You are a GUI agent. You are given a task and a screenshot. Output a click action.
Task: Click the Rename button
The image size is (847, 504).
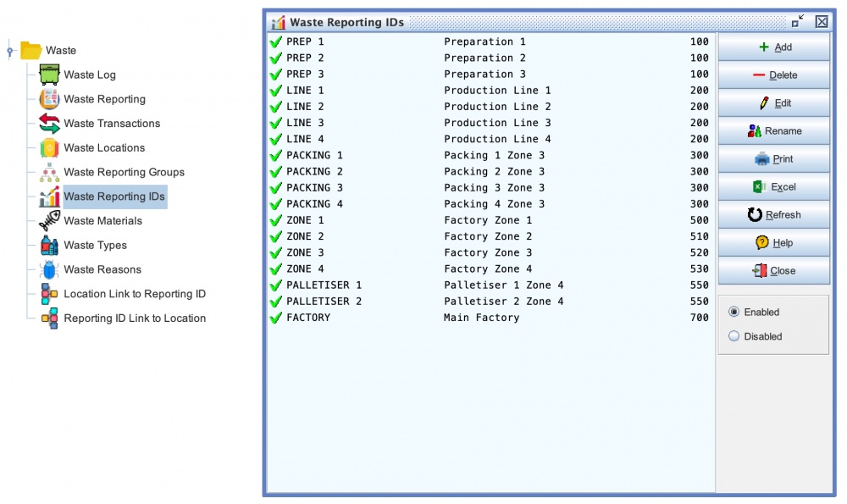tap(774, 131)
